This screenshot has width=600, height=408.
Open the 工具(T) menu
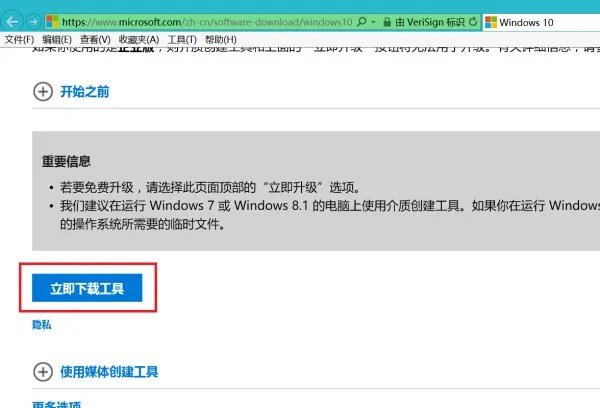click(x=182, y=39)
